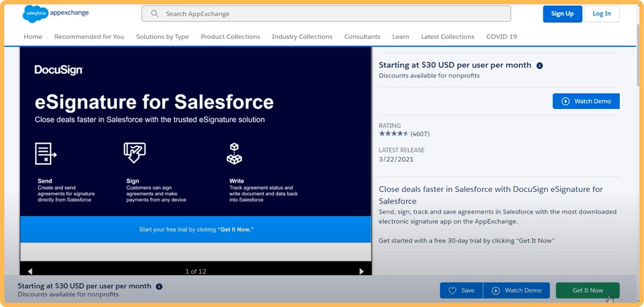Click the 'RATING' label
The image size is (644, 307).
click(390, 125)
